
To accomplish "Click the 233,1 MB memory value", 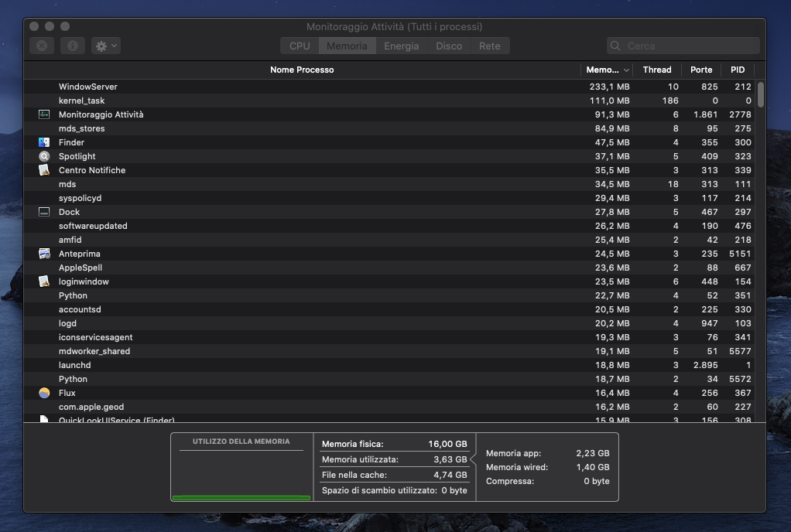I will [x=609, y=87].
